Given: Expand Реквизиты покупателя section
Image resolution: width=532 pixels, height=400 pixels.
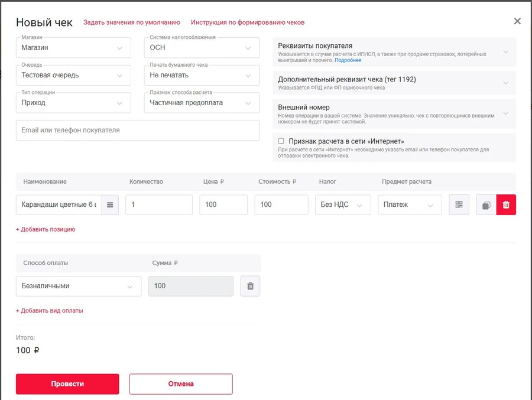Looking at the screenshot, I should coord(394,52).
